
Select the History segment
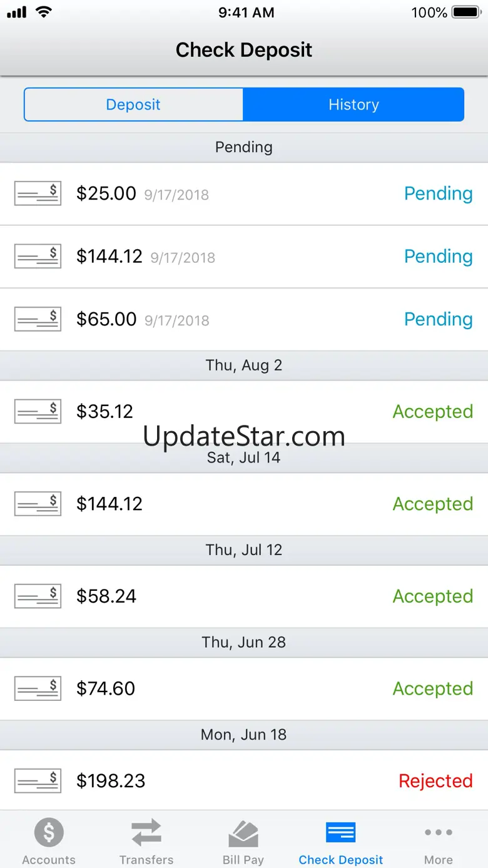(353, 105)
